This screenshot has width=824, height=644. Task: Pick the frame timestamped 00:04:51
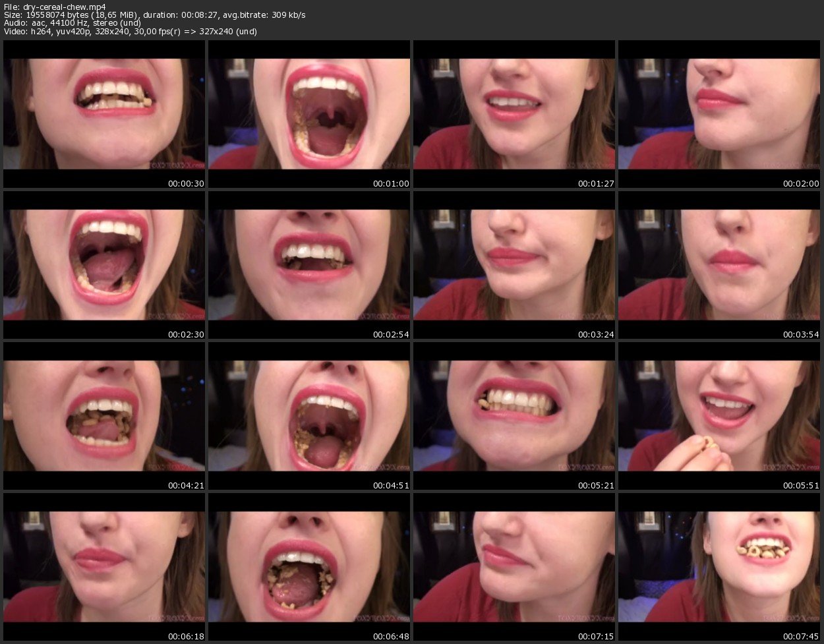point(309,415)
